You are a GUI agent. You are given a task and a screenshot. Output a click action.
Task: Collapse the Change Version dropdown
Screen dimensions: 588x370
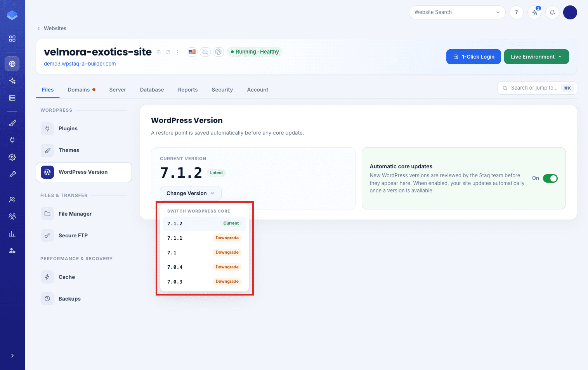(x=191, y=194)
